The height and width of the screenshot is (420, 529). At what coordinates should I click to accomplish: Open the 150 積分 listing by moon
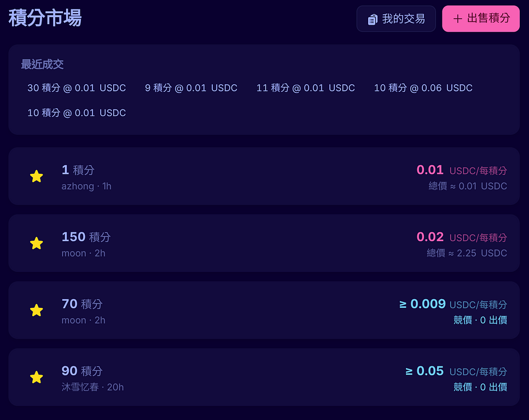(x=264, y=243)
